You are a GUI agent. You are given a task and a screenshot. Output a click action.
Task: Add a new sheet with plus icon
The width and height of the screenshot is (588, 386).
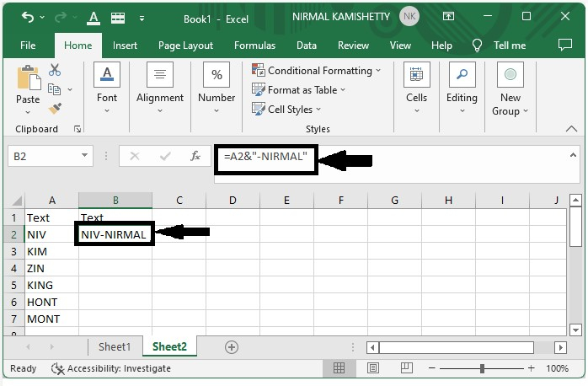point(232,346)
